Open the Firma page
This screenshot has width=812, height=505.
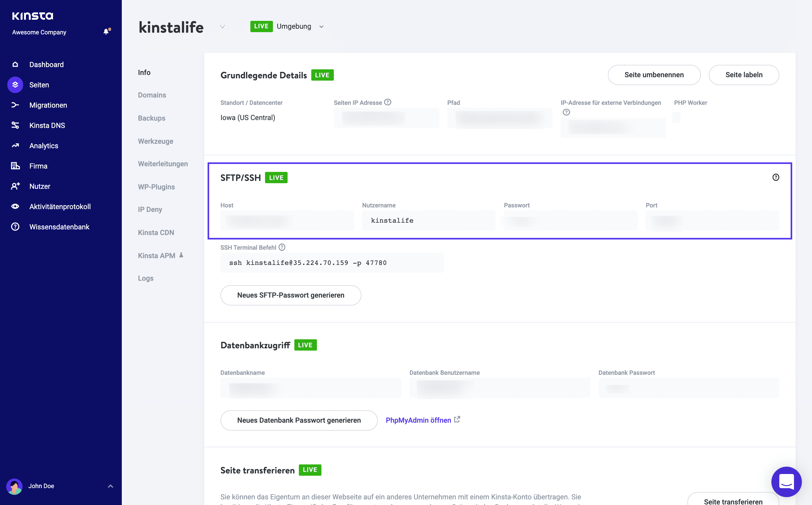click(x=38, y=166)
